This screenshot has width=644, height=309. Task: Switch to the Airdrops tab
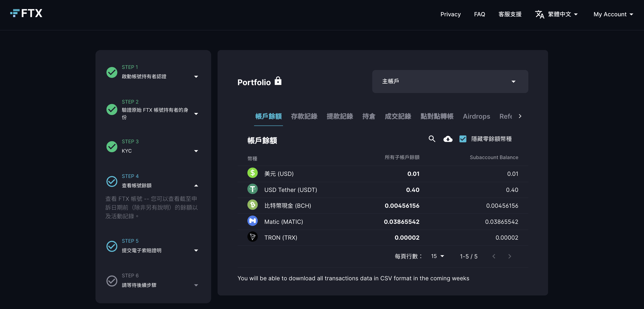click(476, 116)
